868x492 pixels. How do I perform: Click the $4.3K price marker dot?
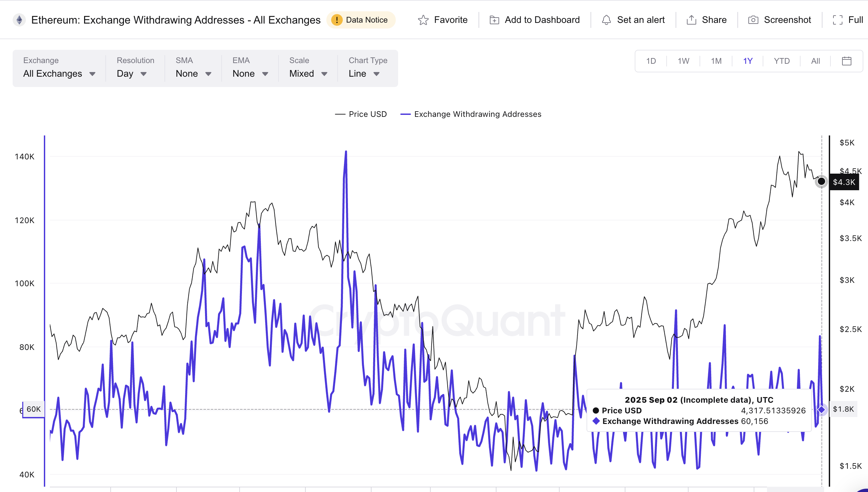pos(821,182)
